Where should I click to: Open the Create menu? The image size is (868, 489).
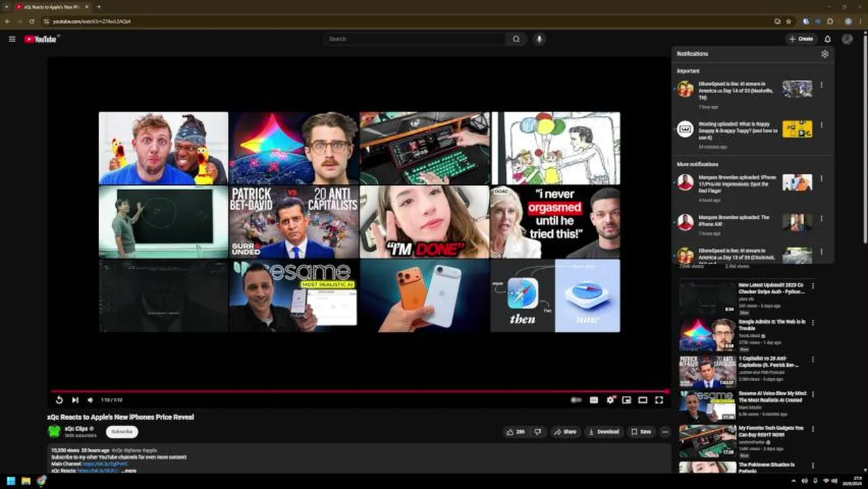[801, 39]
